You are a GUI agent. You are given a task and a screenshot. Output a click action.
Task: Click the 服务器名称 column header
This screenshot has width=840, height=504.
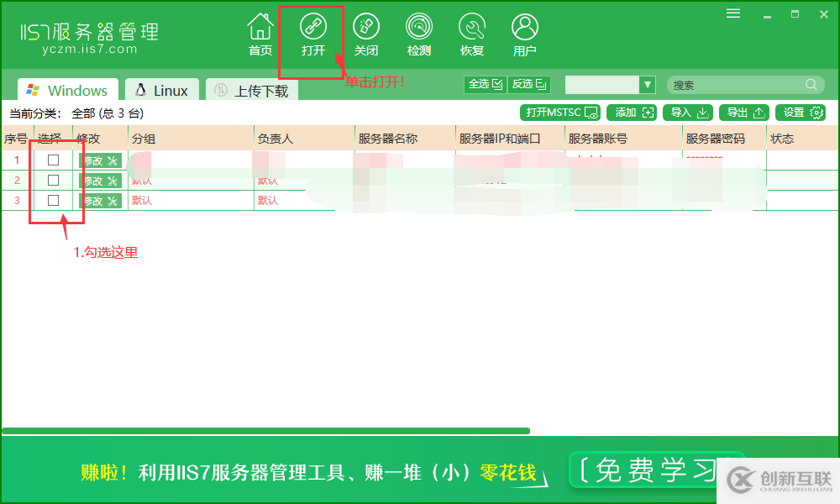pos(405,139)
